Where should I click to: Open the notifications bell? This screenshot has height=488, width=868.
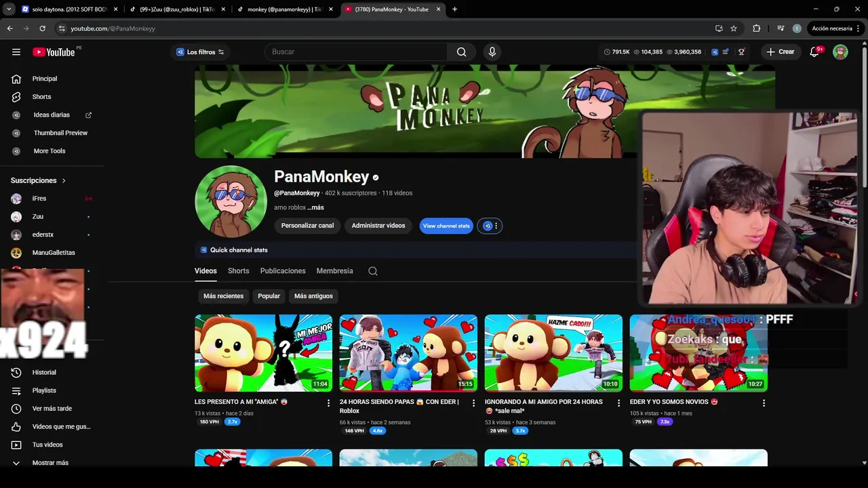click(814, 52)
